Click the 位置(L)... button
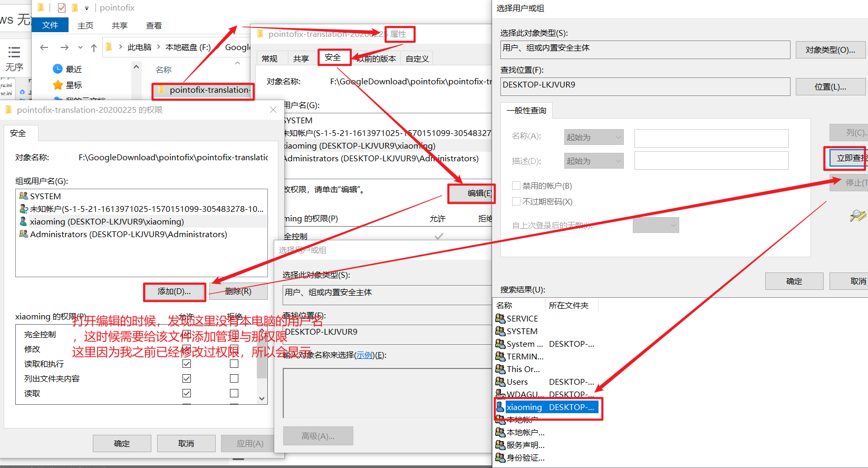The image size is (868, 468). coord(831,86)
